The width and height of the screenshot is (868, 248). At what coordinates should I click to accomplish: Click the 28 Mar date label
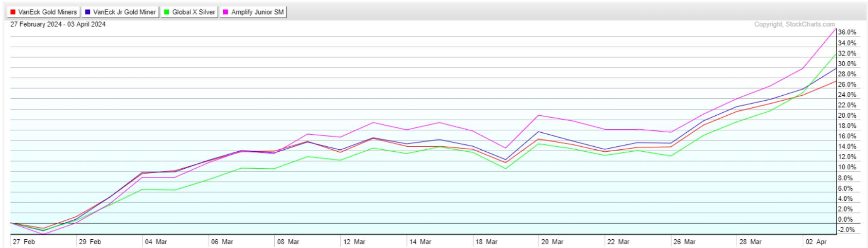(x=751, y=242)
